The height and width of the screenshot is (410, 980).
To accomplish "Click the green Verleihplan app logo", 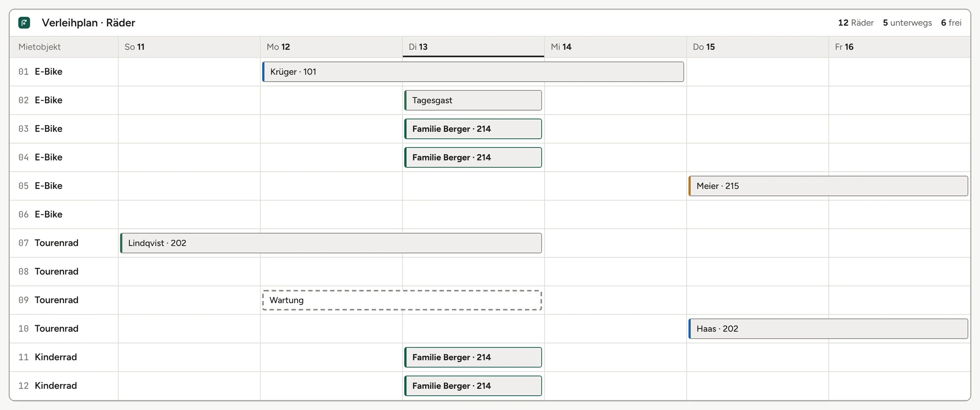I will pos(24,23).
